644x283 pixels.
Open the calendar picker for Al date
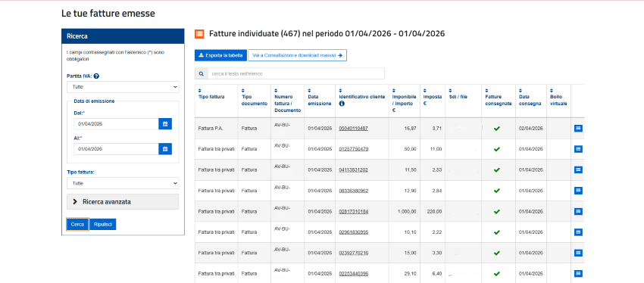pyautogui.click(x=165, y=149)
